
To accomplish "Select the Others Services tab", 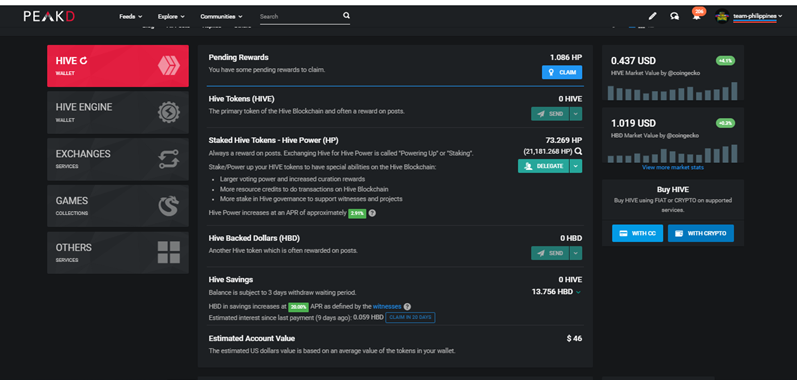I will [118, 252].
